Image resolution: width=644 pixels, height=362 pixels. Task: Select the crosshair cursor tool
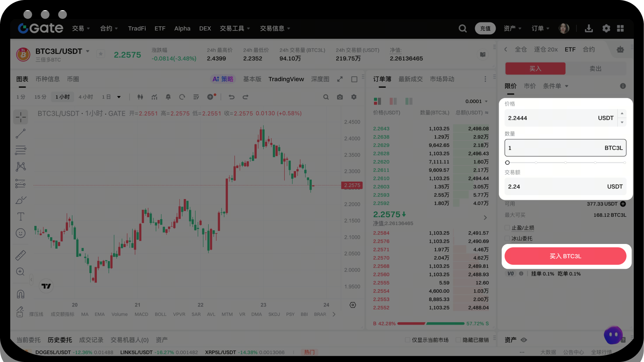coord(21,117)
